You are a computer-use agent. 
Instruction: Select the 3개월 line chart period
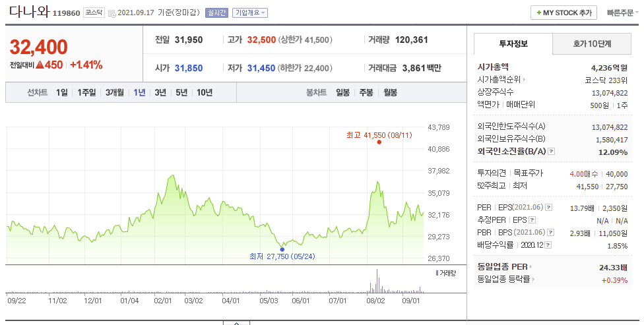pos(115,93)
